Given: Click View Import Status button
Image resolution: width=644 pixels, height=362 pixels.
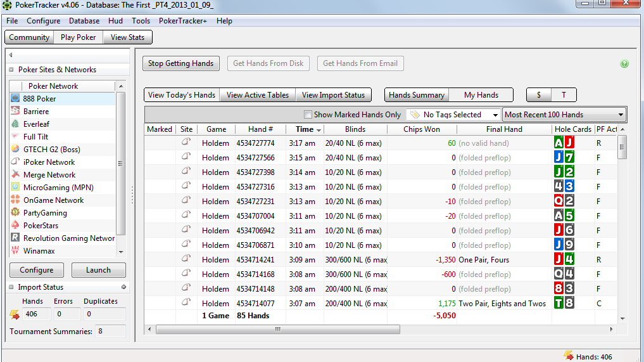Looking at the screenshot, I should pyautogui.click(x=333, y=95).
